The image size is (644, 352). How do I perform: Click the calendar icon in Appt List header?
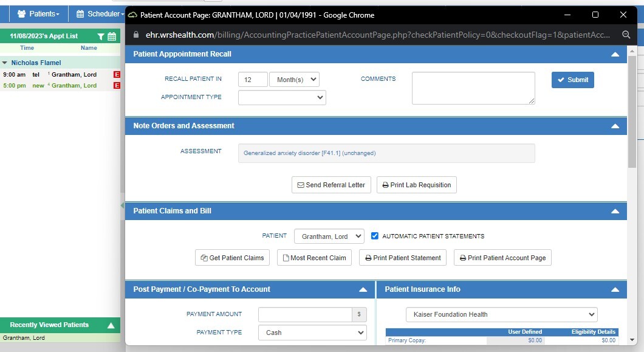click(x=112, y=36)
